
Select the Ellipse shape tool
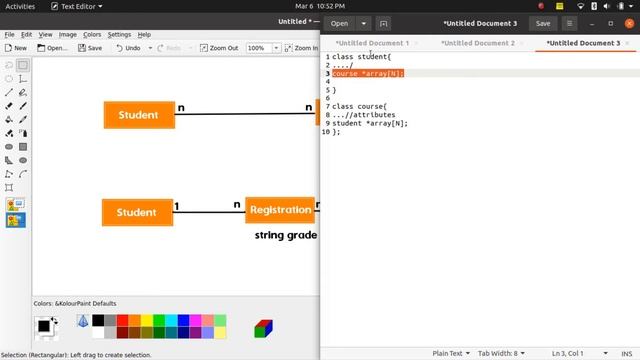[x=23, y=160]
